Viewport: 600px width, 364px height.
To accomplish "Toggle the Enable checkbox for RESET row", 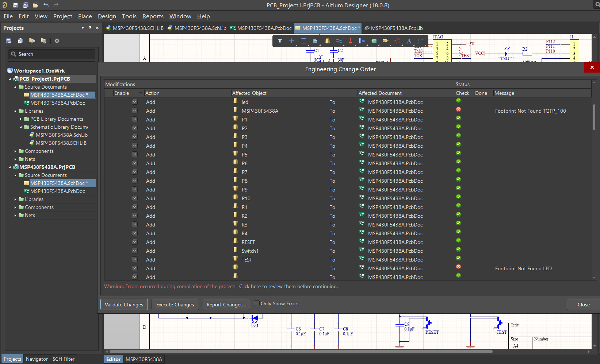I will click(x=135, y=242).
